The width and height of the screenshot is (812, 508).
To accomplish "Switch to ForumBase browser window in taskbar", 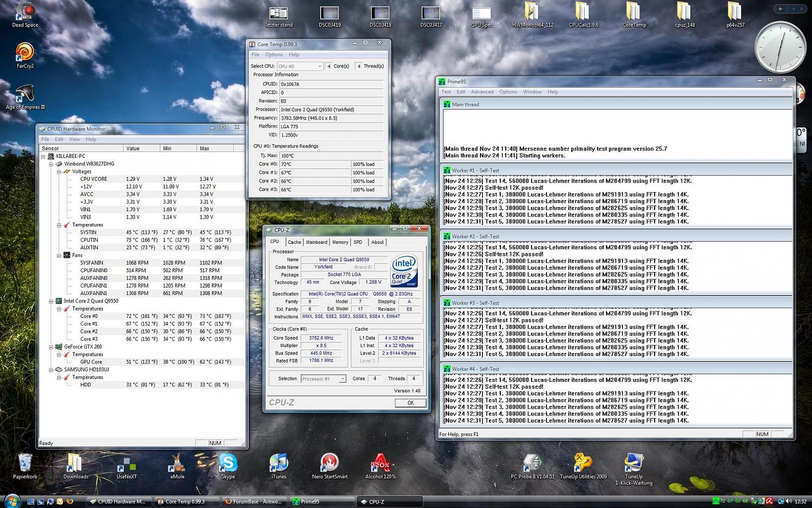I will [253, 502].
